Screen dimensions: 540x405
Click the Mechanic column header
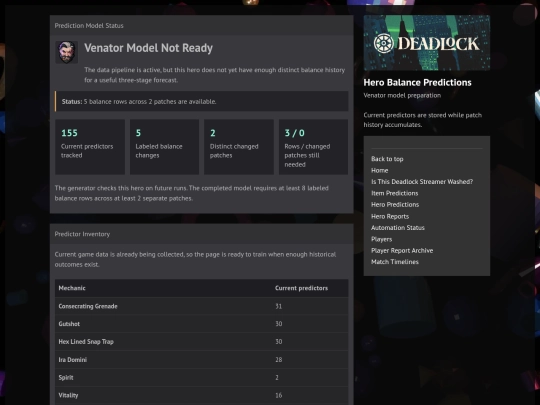click(x=72, y=288)
